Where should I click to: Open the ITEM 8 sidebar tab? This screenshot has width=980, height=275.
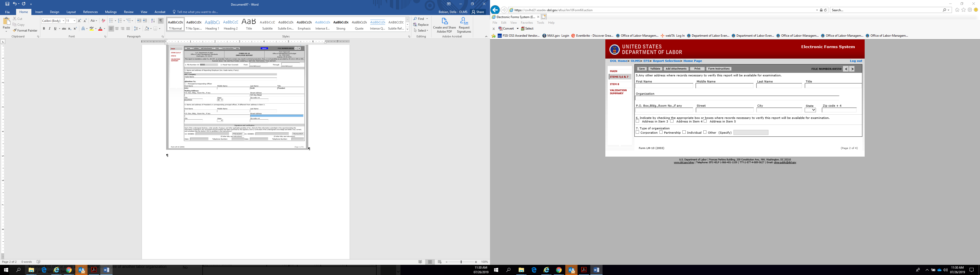coord(614,84)
